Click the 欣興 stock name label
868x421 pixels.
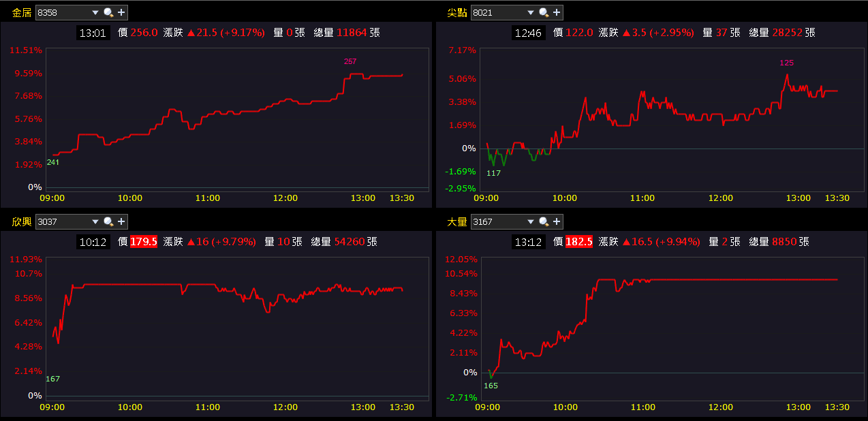(x=22, y=221)
